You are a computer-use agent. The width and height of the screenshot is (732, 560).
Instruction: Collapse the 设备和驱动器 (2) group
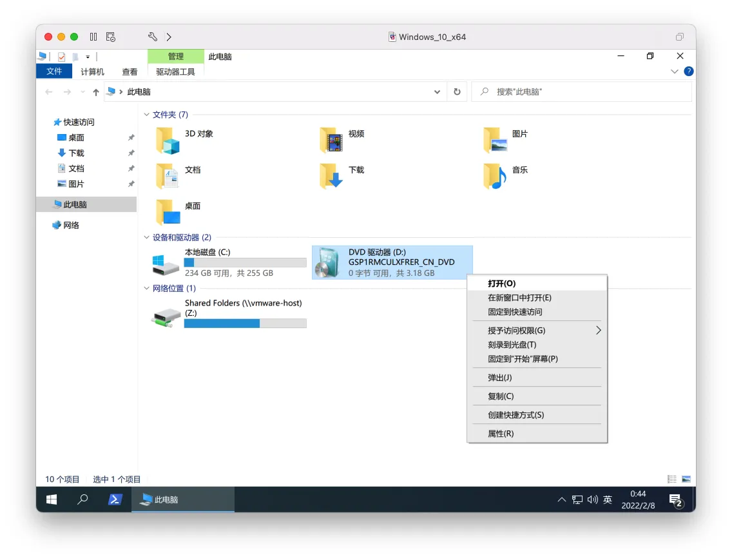pos(146,237)
